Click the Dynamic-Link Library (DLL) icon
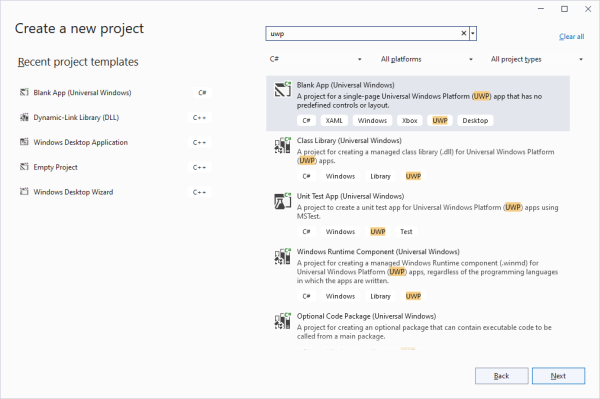The height and width of the screenshot is (399, 600). (x=24, y=117)
